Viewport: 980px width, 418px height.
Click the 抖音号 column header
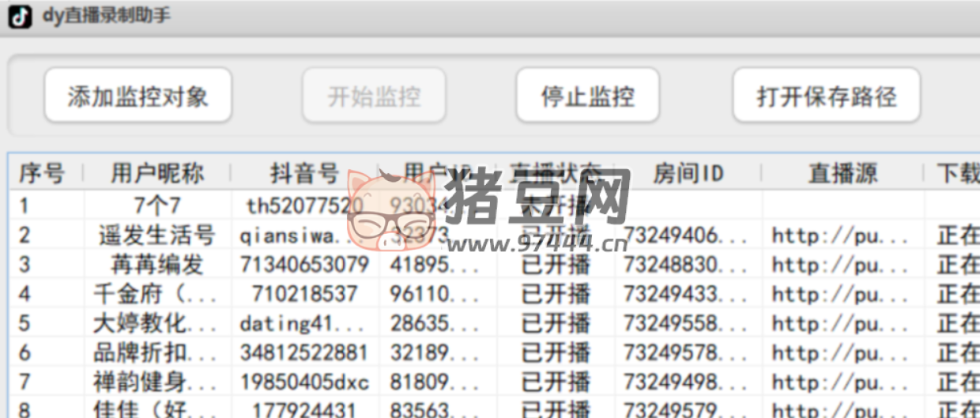click(x=304, y=173)
